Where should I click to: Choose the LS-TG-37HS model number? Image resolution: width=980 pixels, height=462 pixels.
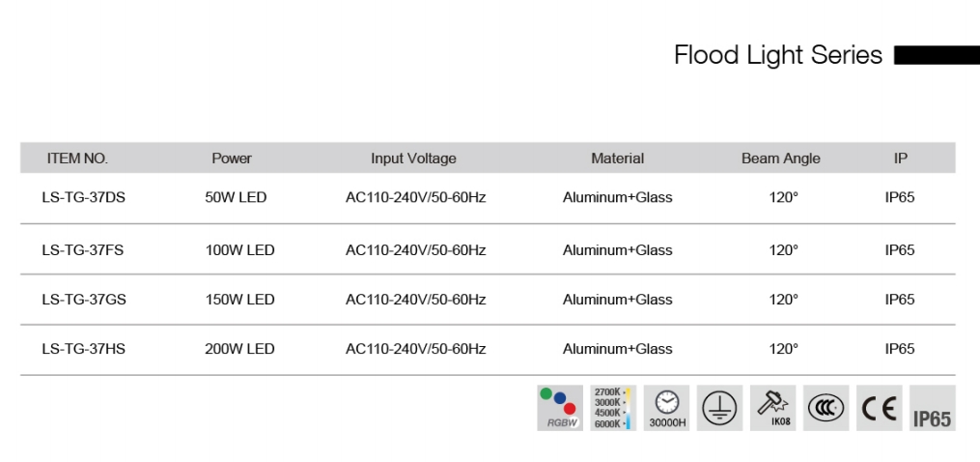tap(84, 349)
